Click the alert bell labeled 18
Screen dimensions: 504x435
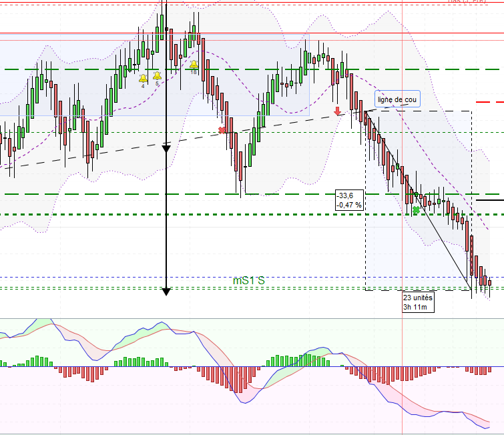point(194,64)
